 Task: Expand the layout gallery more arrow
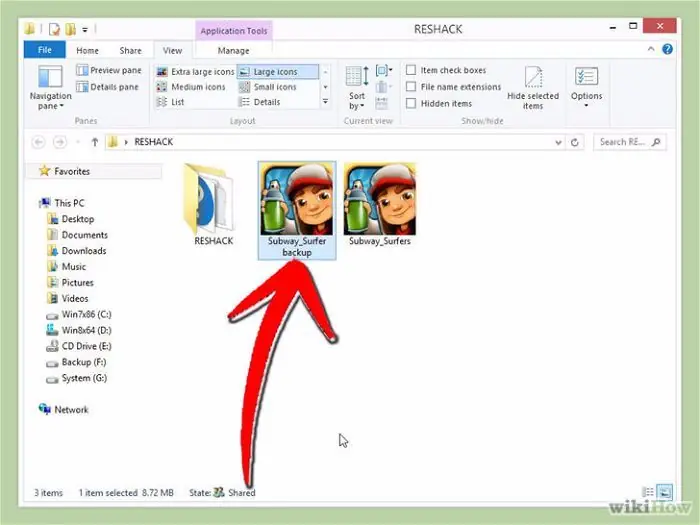[325, 102]
